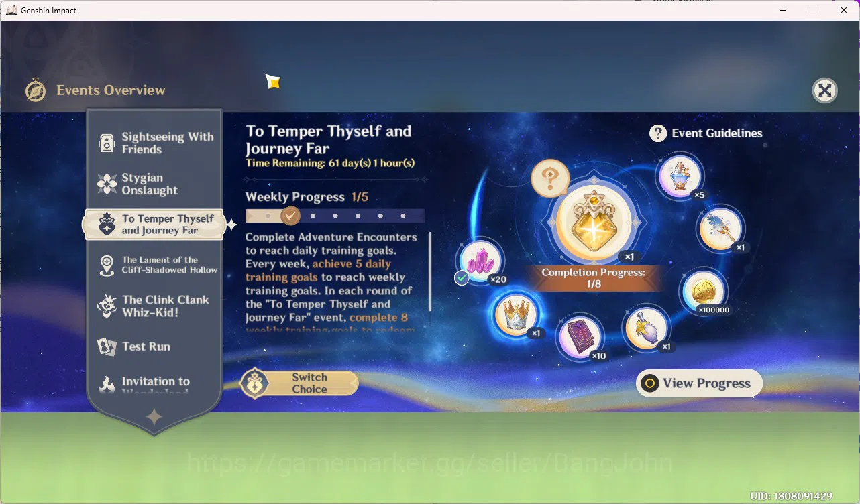This screenshot has width=860, height=504.
Task: Select the Stygian Onslaught event
Action: pos(156,184)
